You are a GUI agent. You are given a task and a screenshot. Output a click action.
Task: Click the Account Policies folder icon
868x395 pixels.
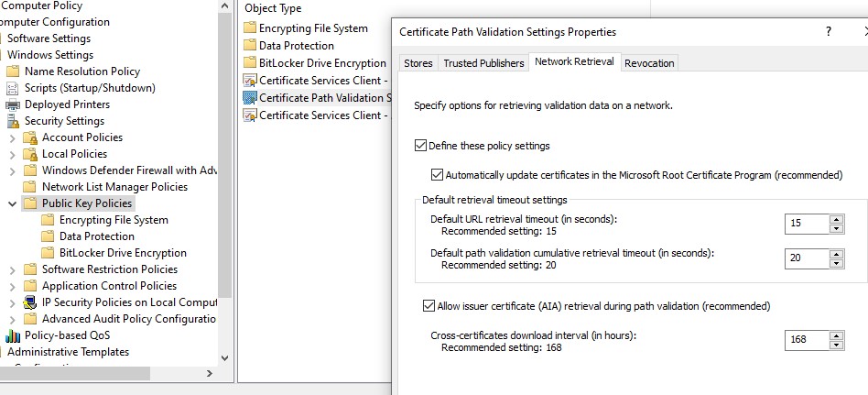30,137
